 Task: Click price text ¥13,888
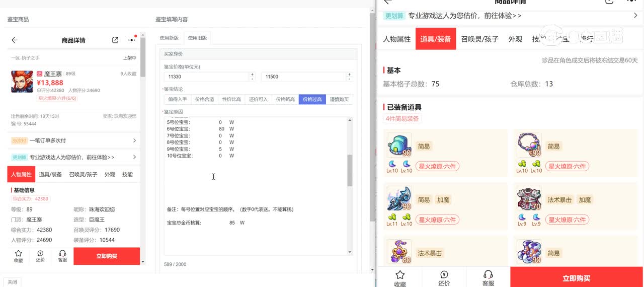pyautogui.click(x=50, y=83)
